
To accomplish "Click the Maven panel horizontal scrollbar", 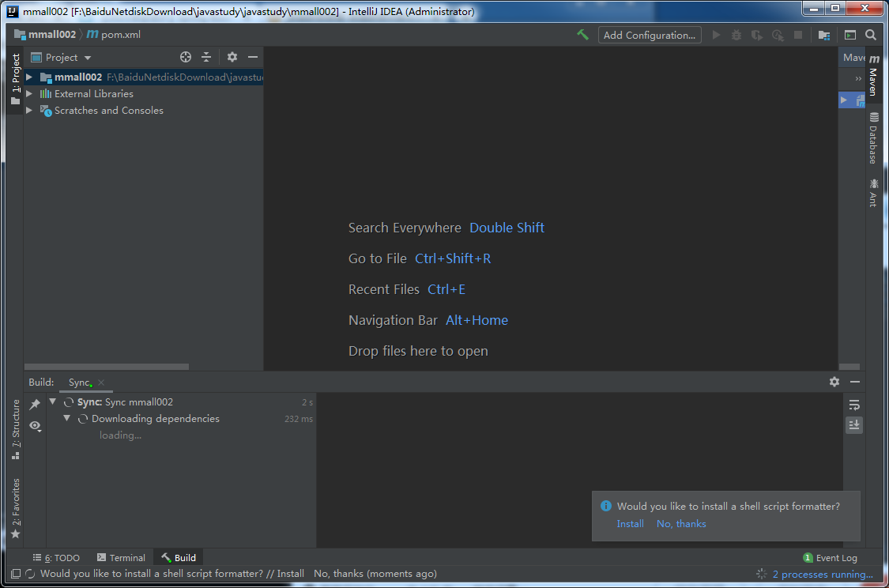I will coord(849,367).
